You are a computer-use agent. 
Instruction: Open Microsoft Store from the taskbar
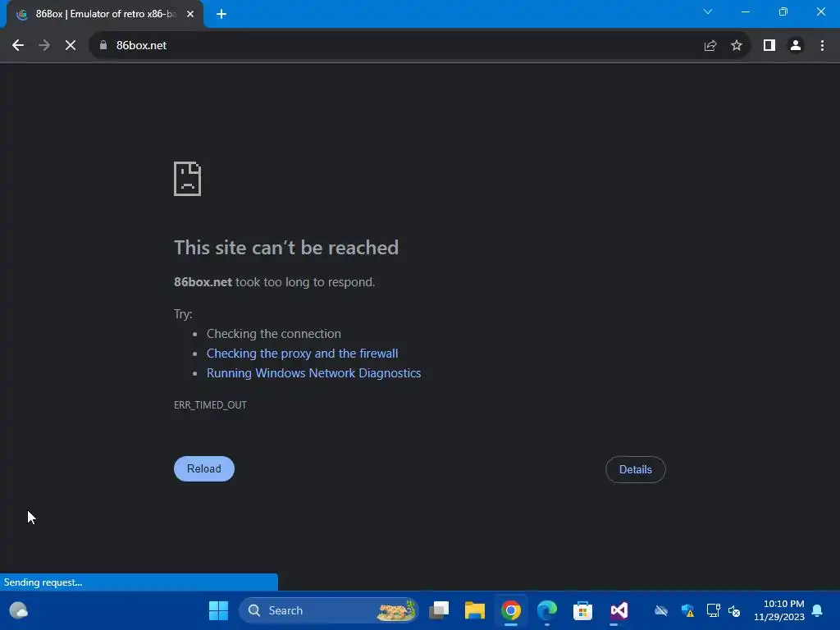tap(583, 610)
